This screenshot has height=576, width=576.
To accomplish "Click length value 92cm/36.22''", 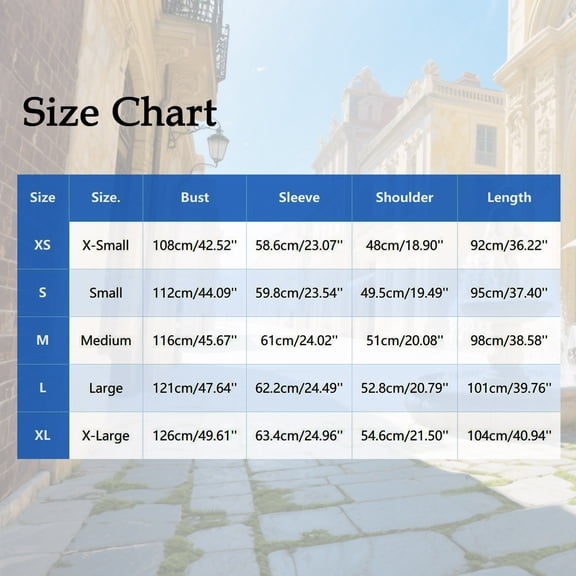I will pos(509,245).
